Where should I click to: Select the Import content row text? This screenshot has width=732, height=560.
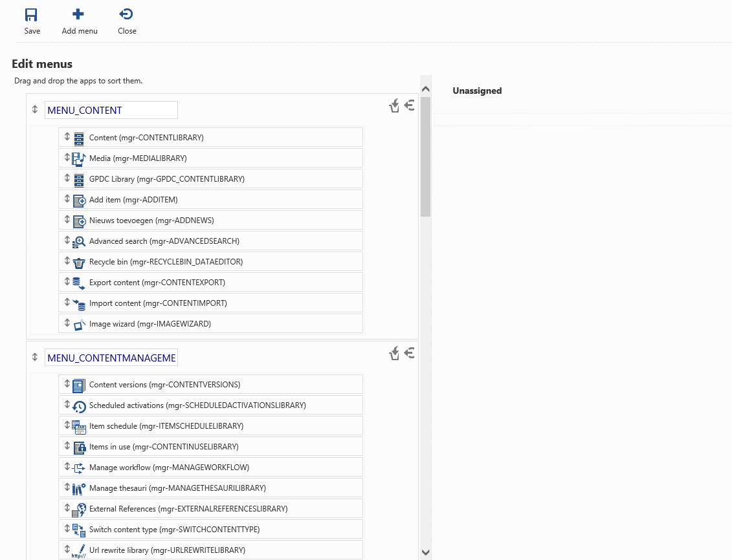coord(159,303)
